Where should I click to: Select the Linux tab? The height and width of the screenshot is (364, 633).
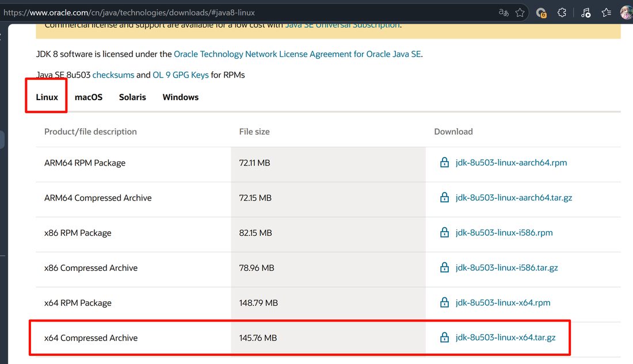(47, 97)
